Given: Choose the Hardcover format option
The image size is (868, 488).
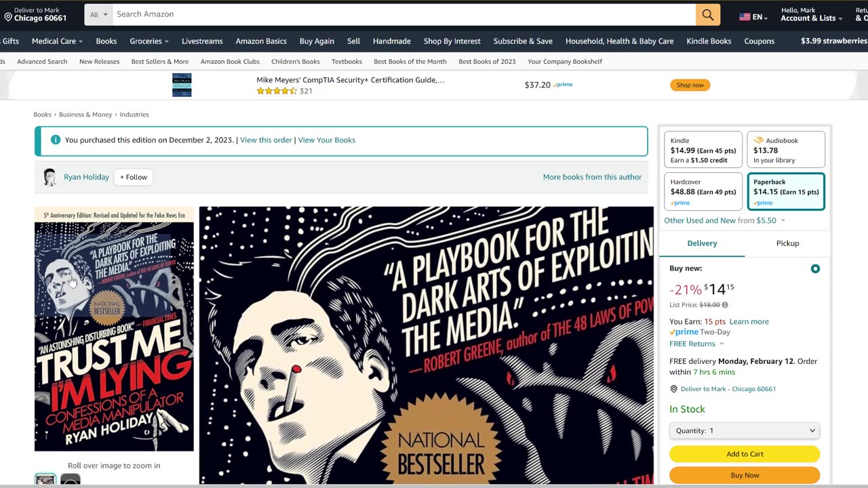Looking at the screenshot, I should (703, 192).
